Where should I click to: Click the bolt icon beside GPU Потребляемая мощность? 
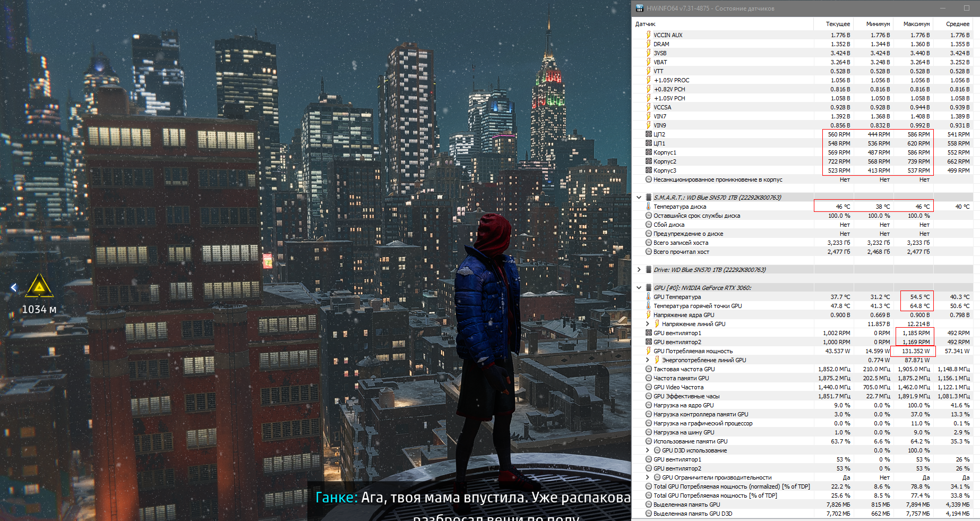tap(648, 351)
